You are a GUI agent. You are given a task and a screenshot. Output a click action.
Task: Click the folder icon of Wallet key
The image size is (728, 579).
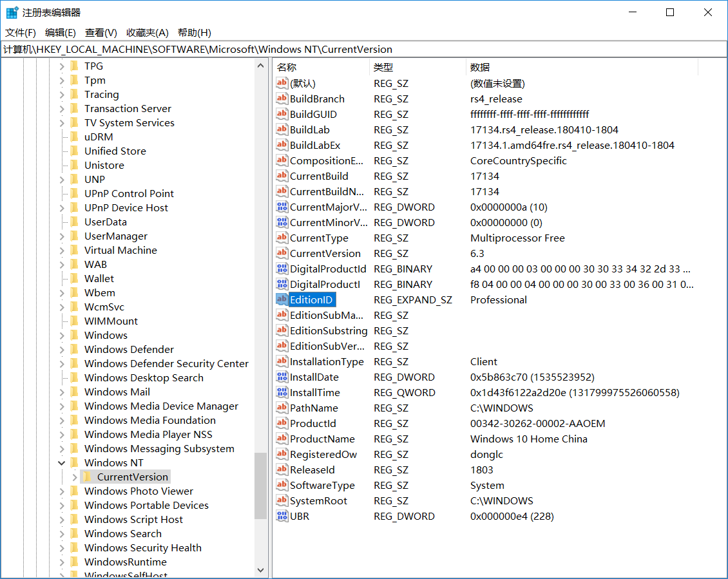coord(74,279)
